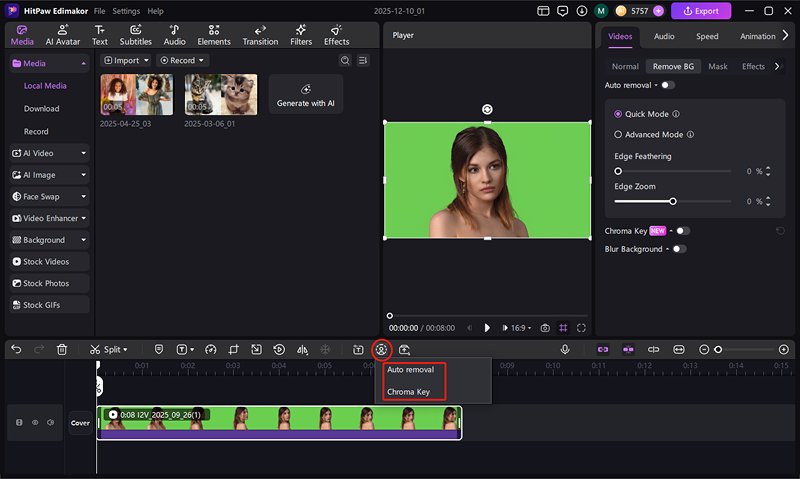
Task: Select the Advanced Mode radio button
Action: click(x=618, y=134)
